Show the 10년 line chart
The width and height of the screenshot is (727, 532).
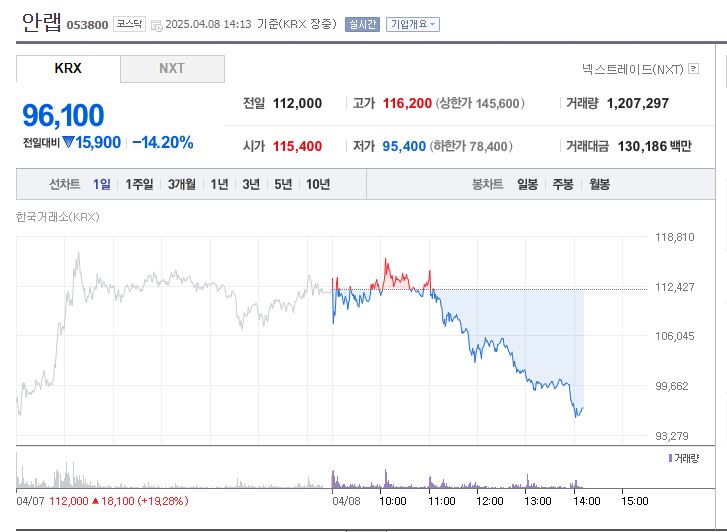[x=318, y=184]
